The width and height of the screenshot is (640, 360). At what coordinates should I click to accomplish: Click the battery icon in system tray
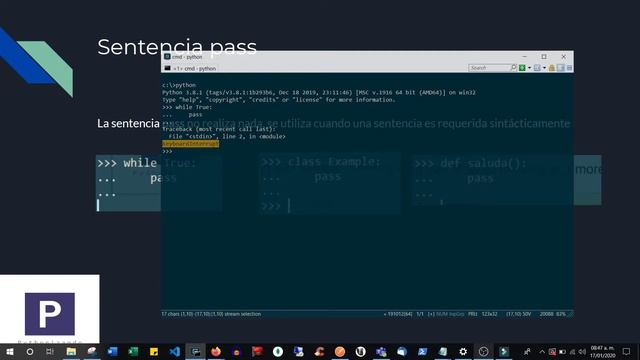coord(562,351)
